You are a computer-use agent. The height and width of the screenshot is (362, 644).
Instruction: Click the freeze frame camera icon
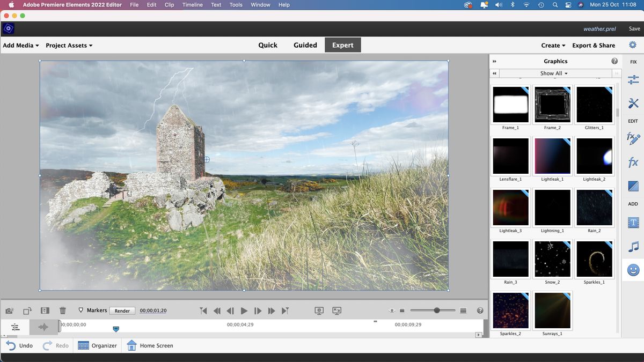click(9, 311)
